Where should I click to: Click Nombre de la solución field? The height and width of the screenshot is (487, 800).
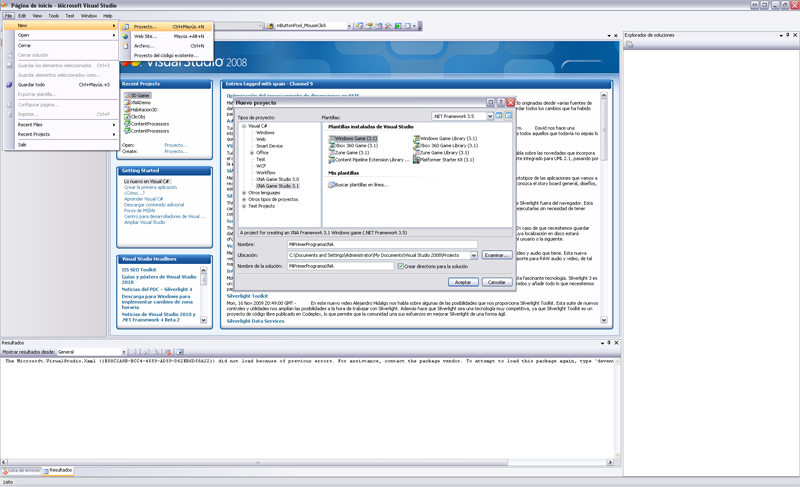coord(340,266)
